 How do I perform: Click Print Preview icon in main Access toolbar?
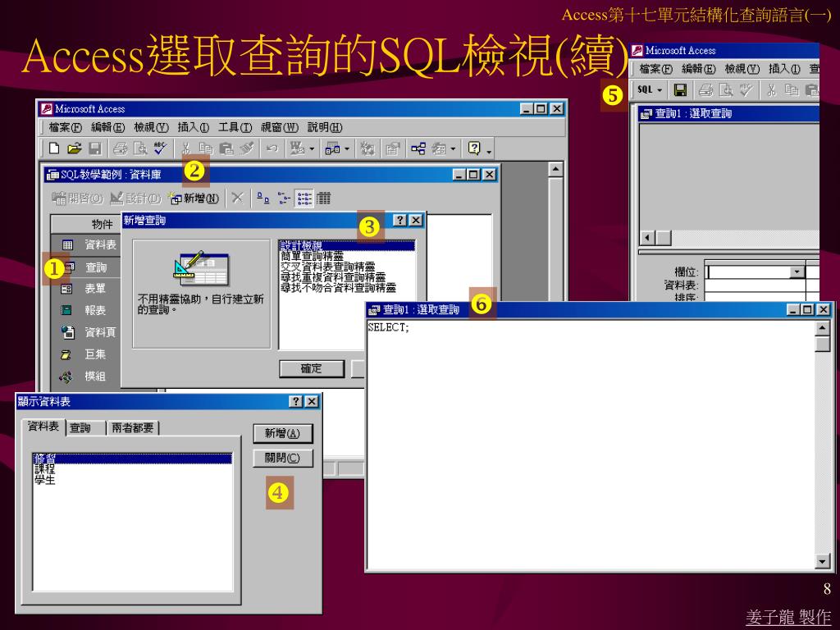click(140, 148)
